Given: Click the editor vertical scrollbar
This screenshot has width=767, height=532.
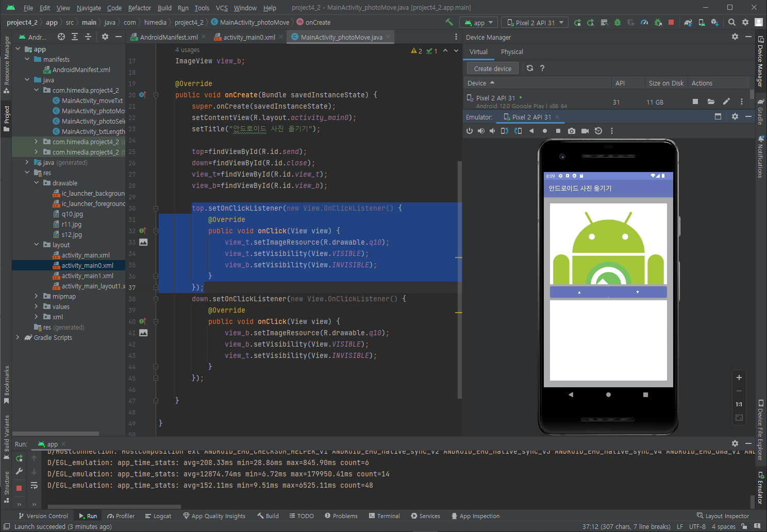Looking at the screenshot, I should 459,280.
